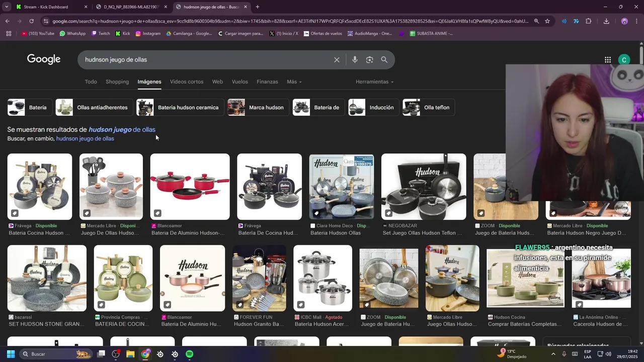Screen dimensions: 644x362
Task: Open Task View on the taskbar
Action: click(101, 354)
